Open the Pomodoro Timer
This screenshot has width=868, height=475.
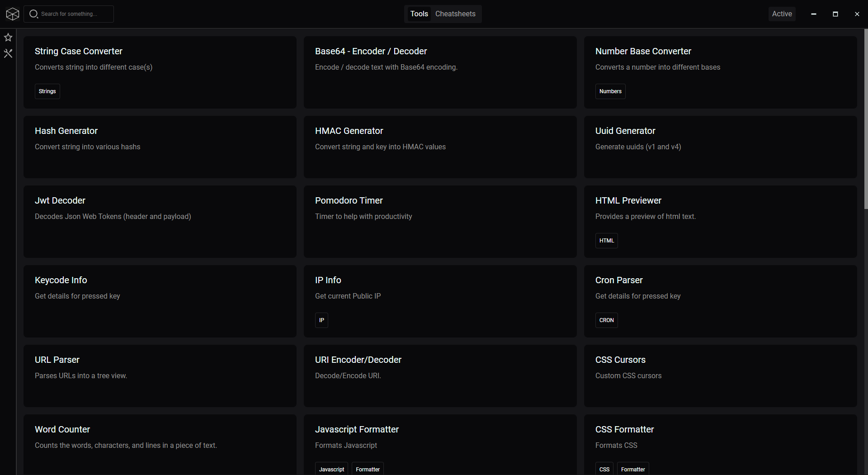click(440, 221)
